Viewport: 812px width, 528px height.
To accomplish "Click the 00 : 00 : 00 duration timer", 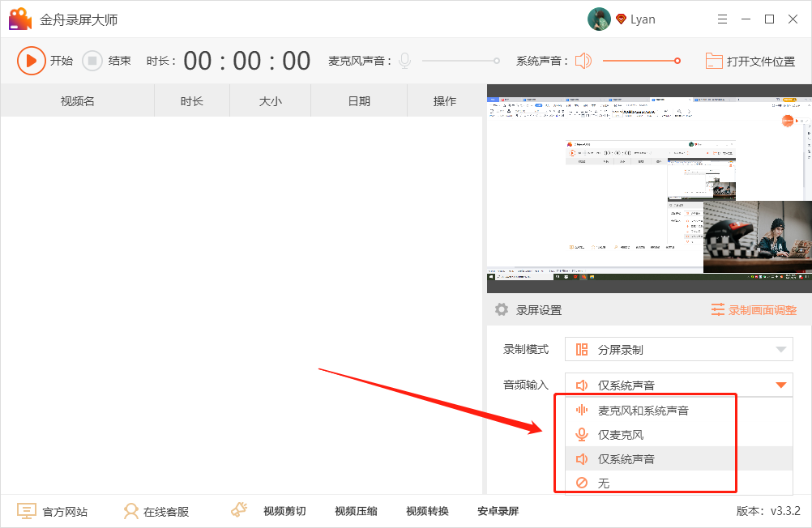I will [x=247, y=61].
